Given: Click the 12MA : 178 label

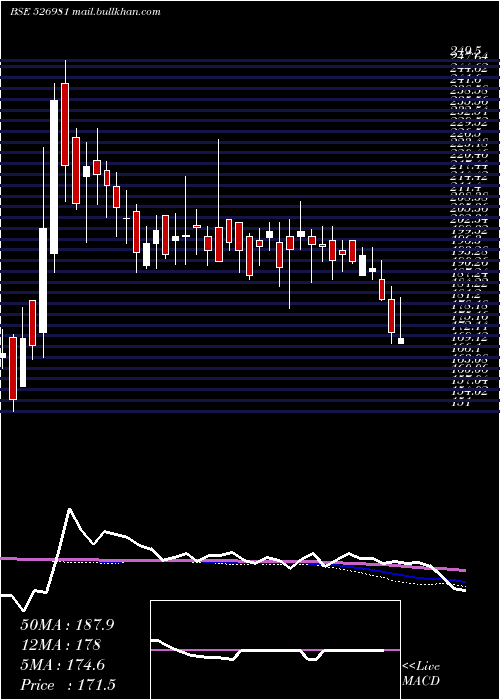Looking at the screenshot, I should 60,645.
